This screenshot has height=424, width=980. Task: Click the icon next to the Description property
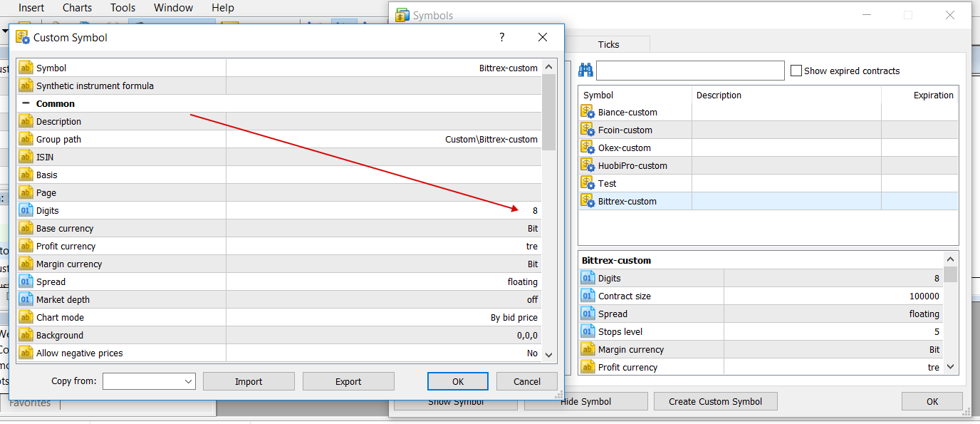(x=26, y=121)
